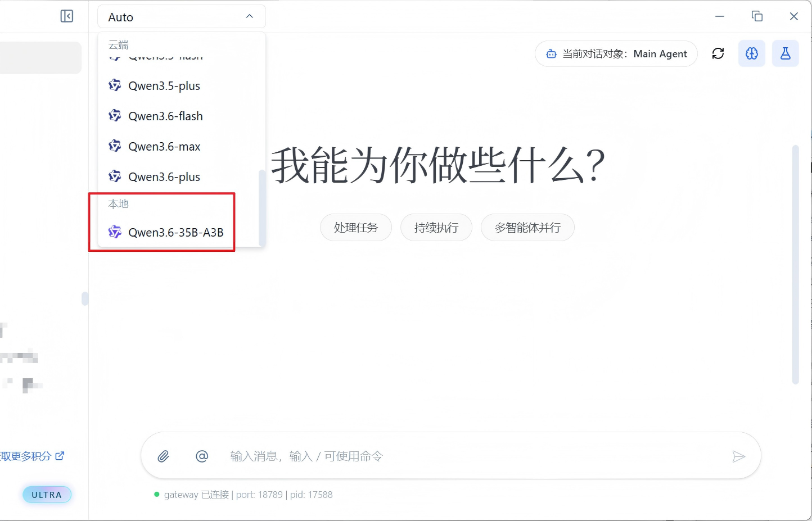Click the 云端 section header
The width and height of the screenshot is (812, 521).
pyautogui.click(x=119, y=44)
